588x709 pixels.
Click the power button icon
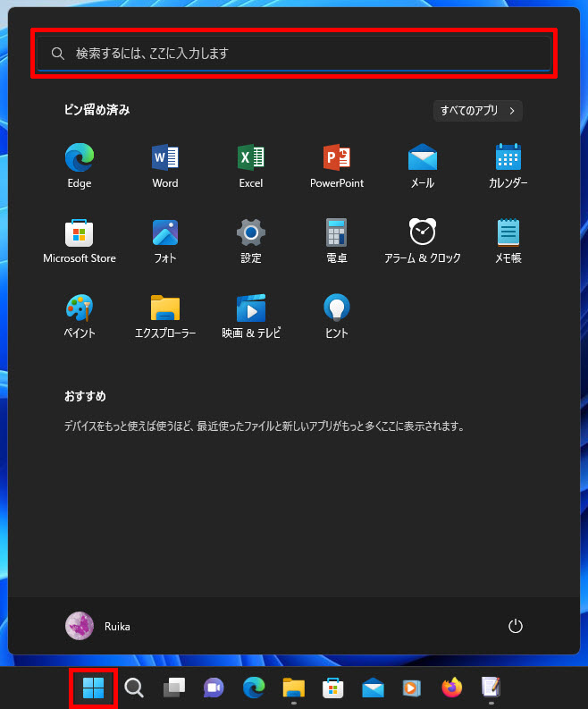pos(515,626)
